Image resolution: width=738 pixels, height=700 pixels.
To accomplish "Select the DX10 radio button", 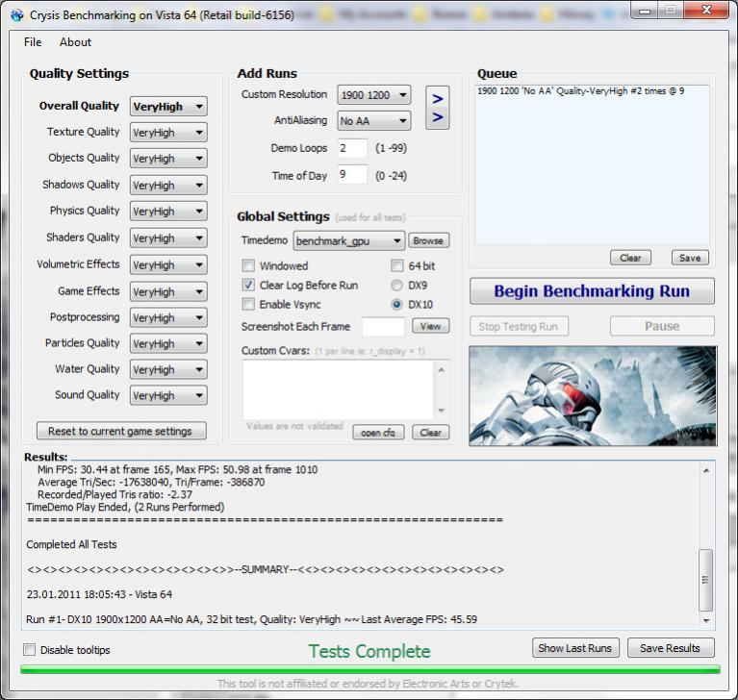I will [x=396, y=305].
